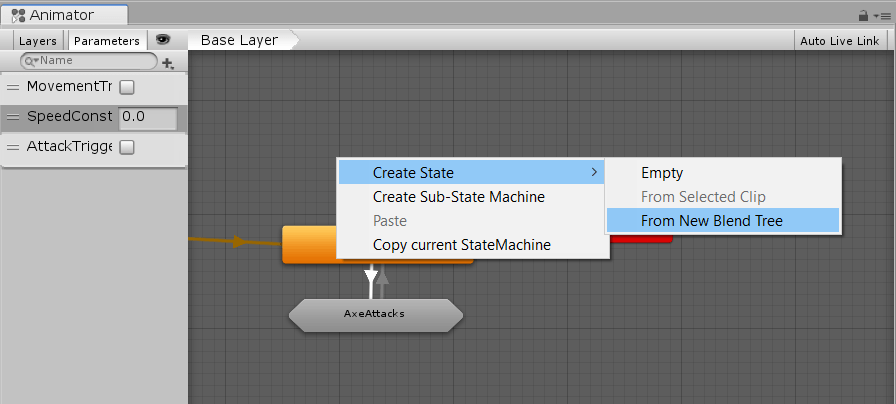Viewport: 896px width, 404px height.
Task: Choose Empty from the Create State submenu
Action: [x=662, y=173]
